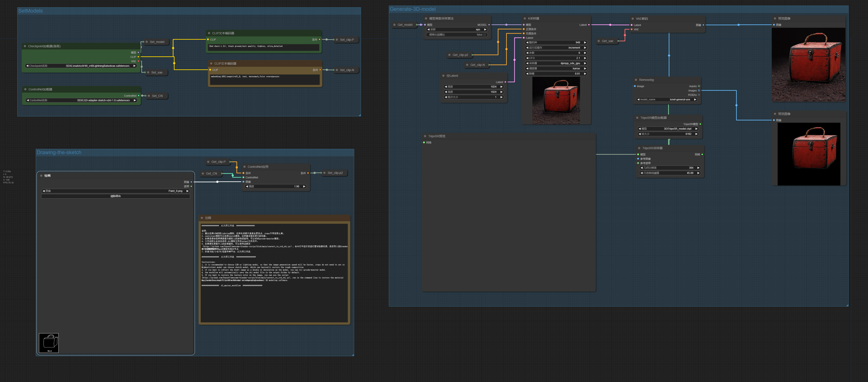Collapse the Checkpoint加载器(简易) node via its dot
The image size is (868, 382).
click(25, 46)
